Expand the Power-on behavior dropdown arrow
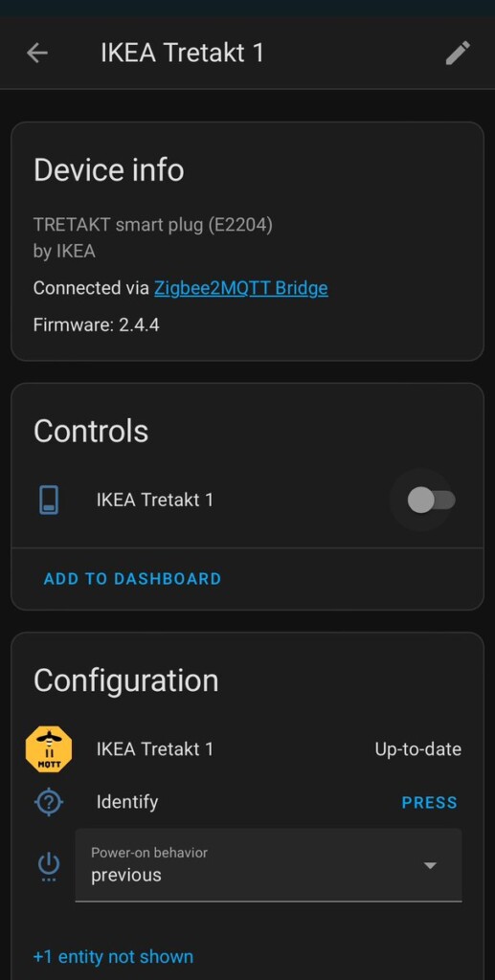The image size is (495, 980). (429, 865)
